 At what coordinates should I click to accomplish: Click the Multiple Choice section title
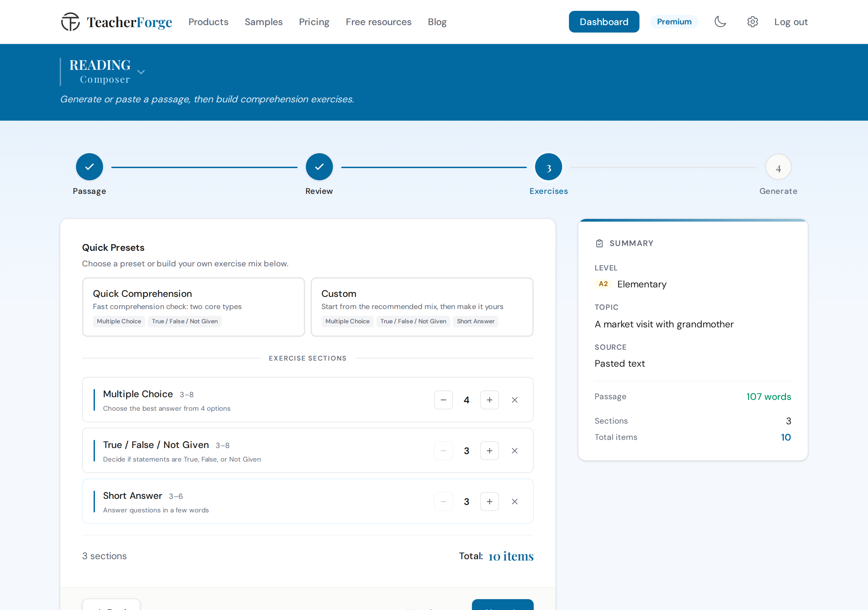pos(138,394)
